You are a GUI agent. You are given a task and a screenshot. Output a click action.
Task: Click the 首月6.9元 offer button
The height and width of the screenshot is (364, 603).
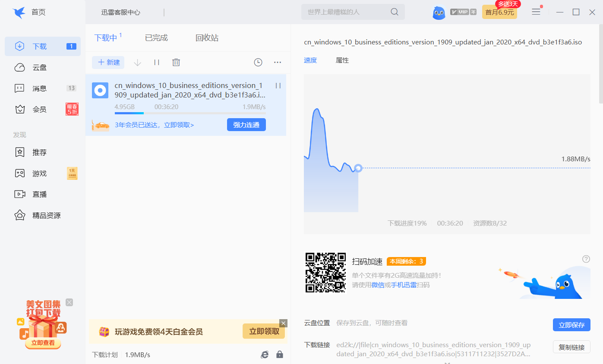point(499,12)
